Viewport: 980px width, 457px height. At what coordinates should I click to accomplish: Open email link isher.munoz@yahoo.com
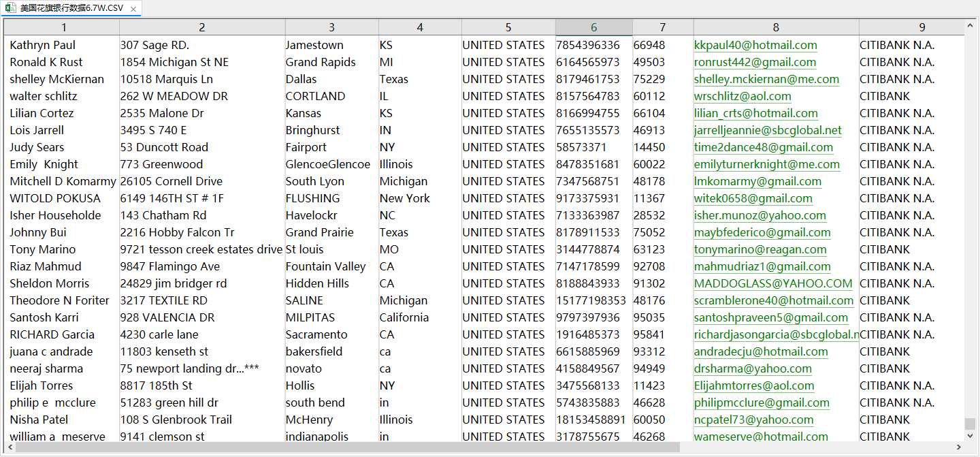click(x=760, y=215)
